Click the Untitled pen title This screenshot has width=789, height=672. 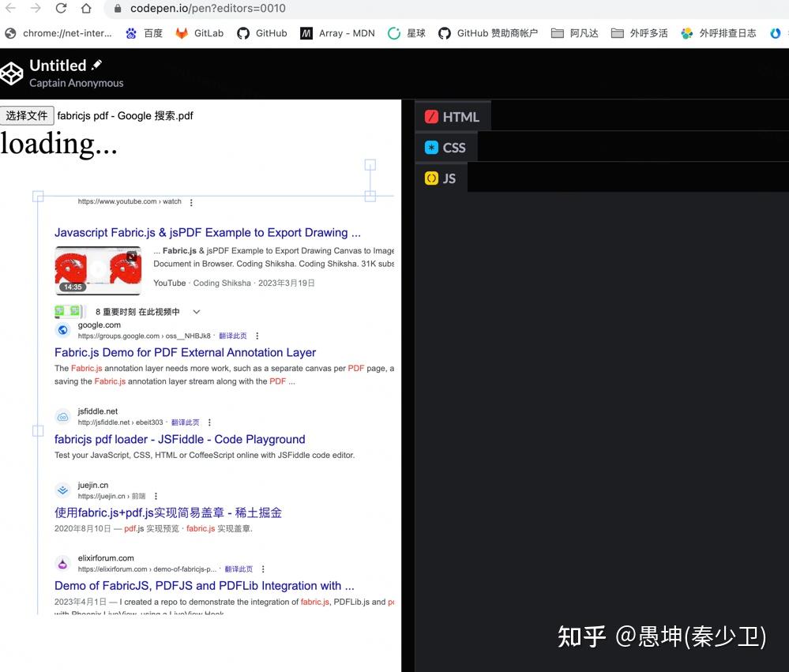[58, 66]
